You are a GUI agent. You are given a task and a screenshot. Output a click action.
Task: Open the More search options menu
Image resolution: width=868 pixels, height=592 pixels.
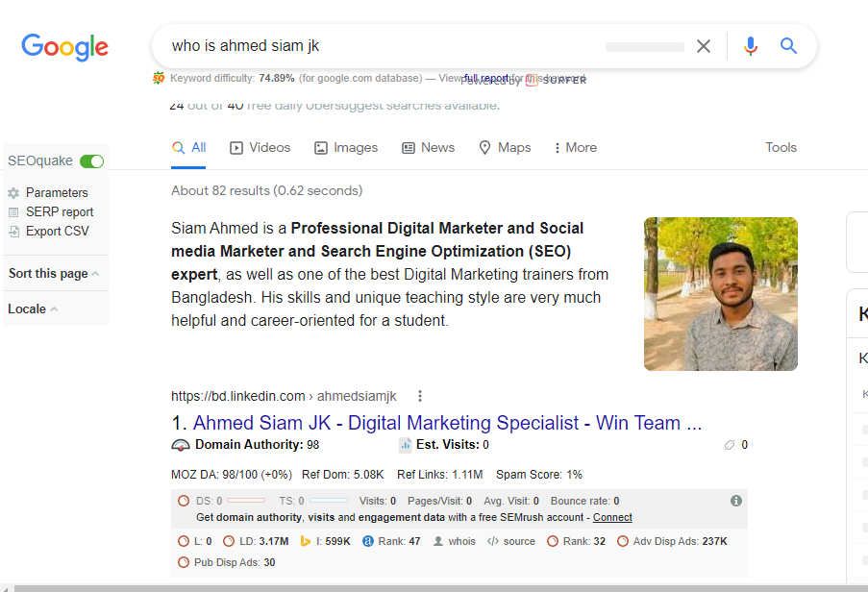tap(576, 148)
